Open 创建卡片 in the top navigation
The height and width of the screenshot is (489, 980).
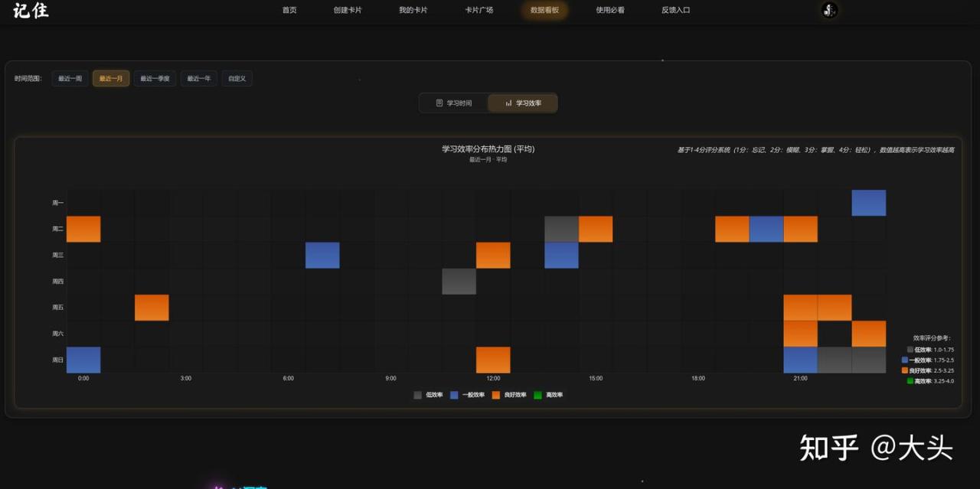tap(348, 10)
